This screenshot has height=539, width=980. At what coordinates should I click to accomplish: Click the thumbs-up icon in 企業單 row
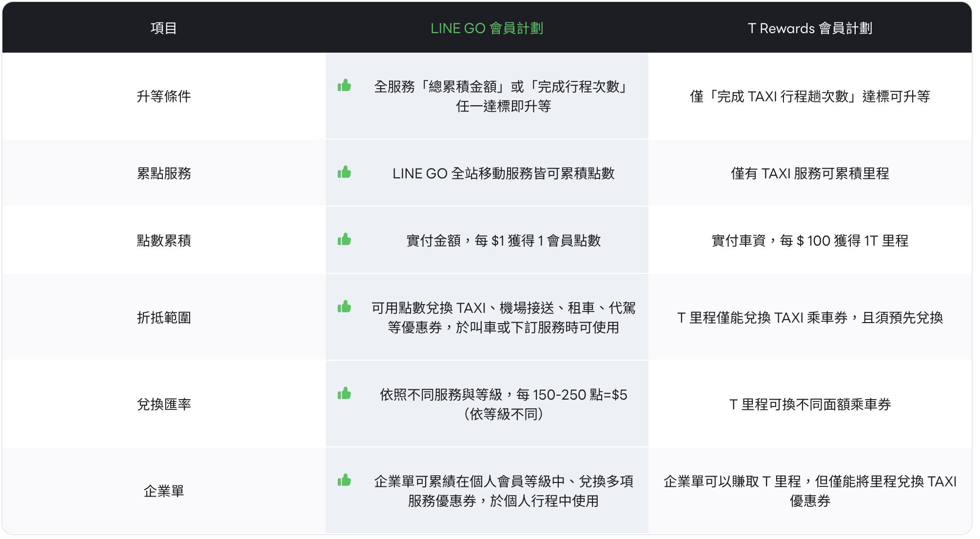tap(344, 481)
